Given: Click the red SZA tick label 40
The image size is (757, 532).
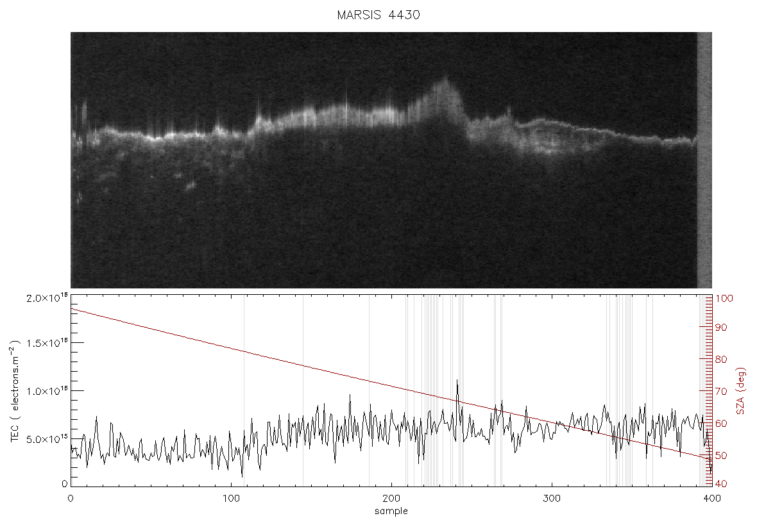Looking at the screenshot, I should [721, 484].
